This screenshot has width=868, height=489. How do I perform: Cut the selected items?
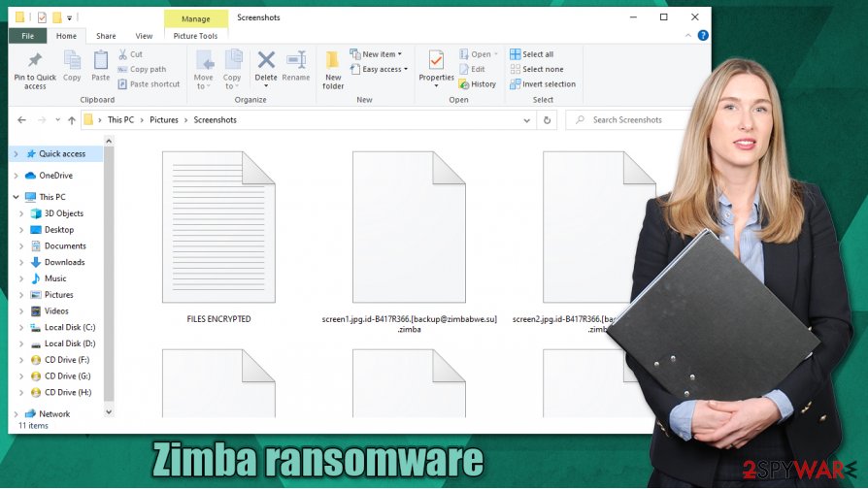(x=131, y=54)
